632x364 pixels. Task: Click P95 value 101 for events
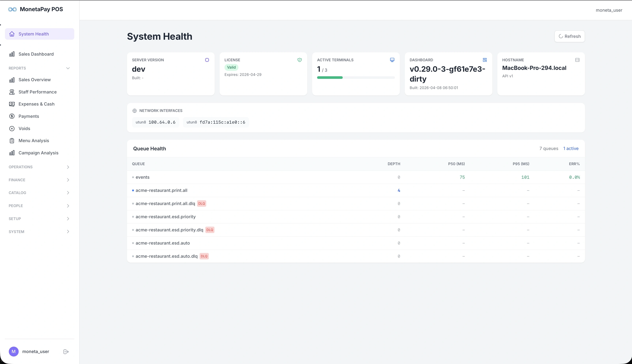525,177
